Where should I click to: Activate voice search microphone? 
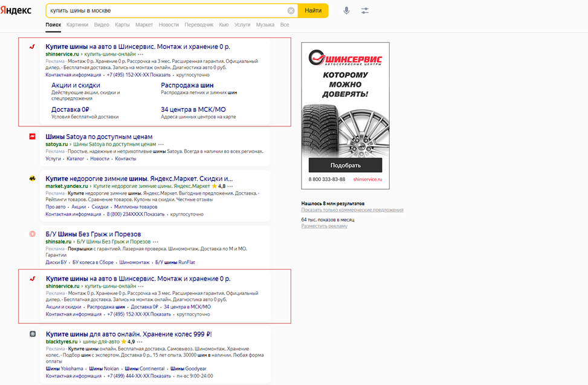pyautogui.click(x=346, y=11)
